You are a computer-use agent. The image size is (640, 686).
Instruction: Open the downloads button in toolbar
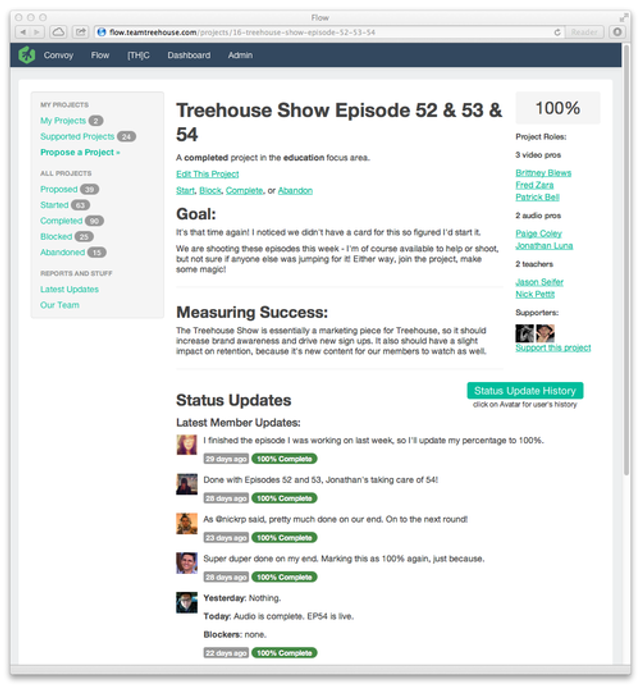(617, 32)
